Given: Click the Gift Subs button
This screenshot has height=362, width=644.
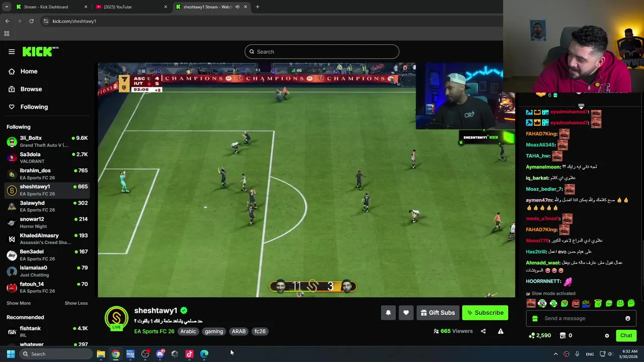Looking at the screenshot, I should pyautogui.click(x=438, y=313).
